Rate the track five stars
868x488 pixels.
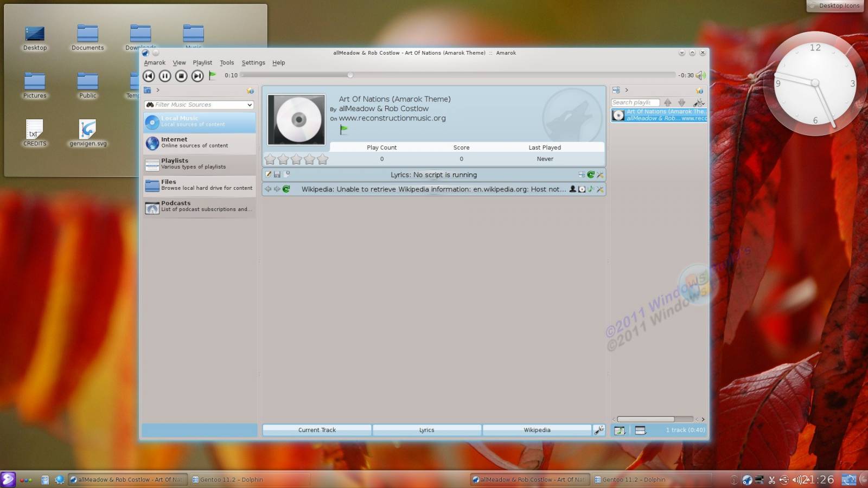tap(323, 159)
